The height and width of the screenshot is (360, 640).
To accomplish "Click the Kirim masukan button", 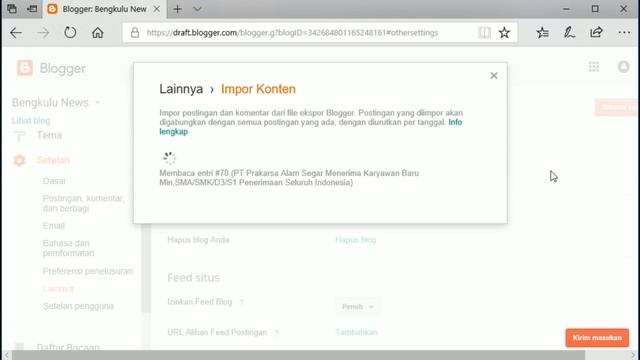I will (x=597, y=338).
